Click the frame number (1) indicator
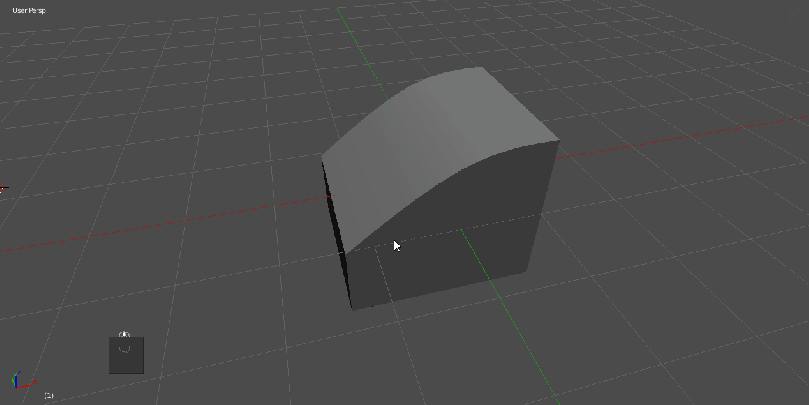Screen dimensions: 809x405 [48, 396]
